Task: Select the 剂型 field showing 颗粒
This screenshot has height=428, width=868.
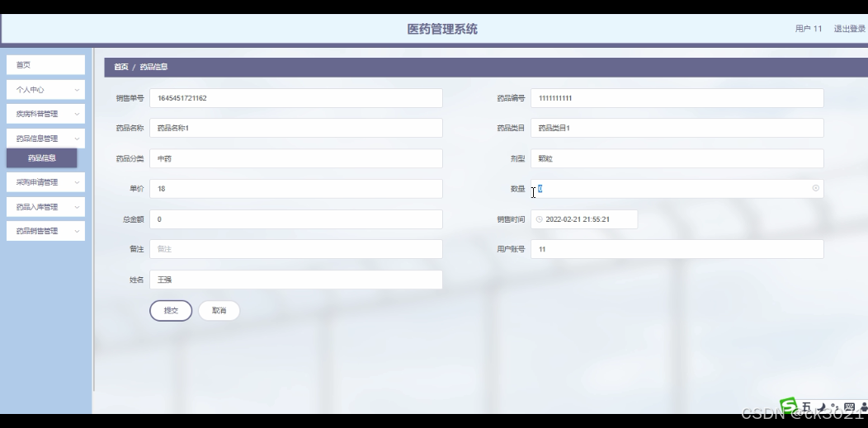Action: tap(677, 158)
